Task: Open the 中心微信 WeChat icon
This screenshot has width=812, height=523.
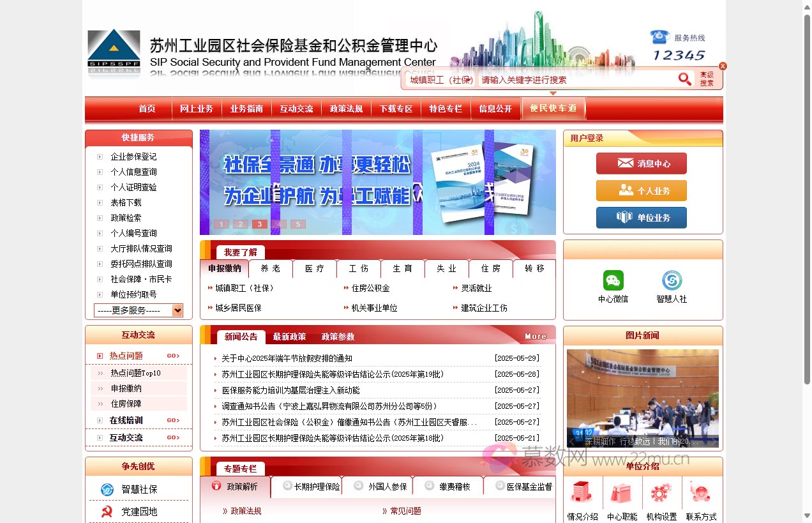Action: [612, 281]
